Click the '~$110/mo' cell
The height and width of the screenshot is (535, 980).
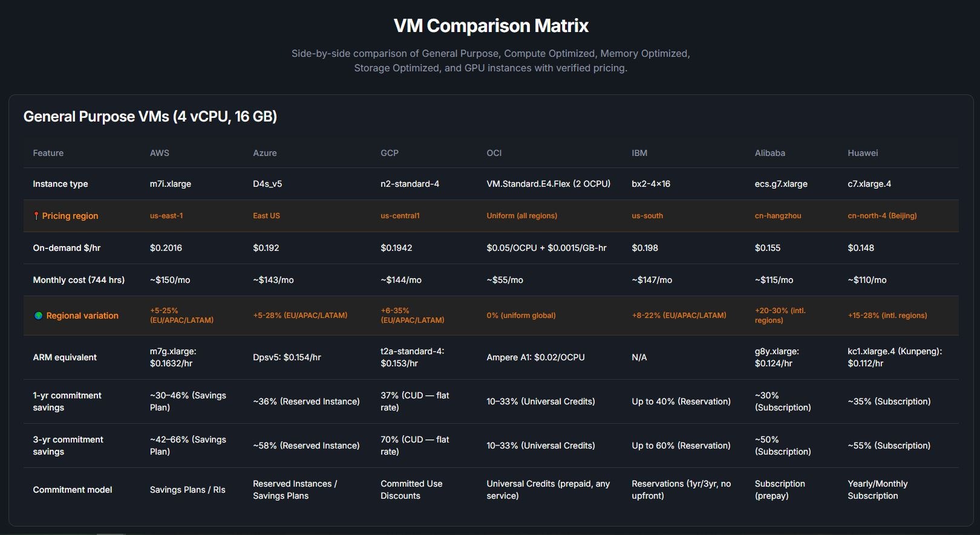(867, 280)
